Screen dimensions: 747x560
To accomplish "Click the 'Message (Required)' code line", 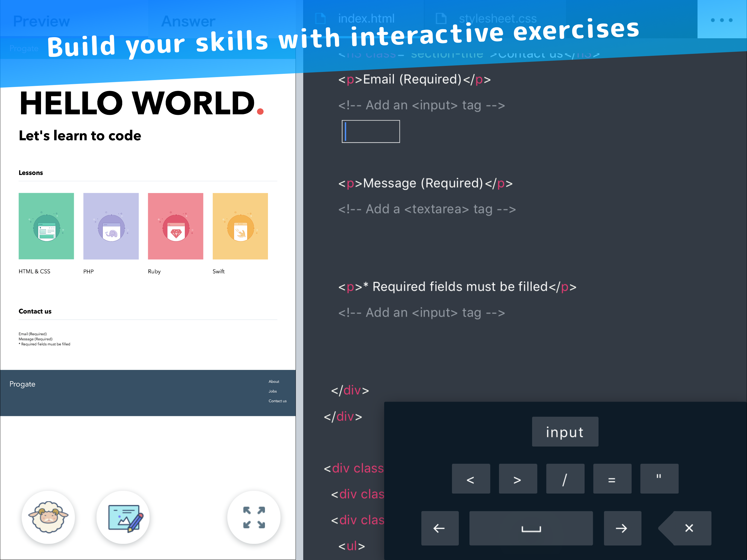I will coord(425,183).
